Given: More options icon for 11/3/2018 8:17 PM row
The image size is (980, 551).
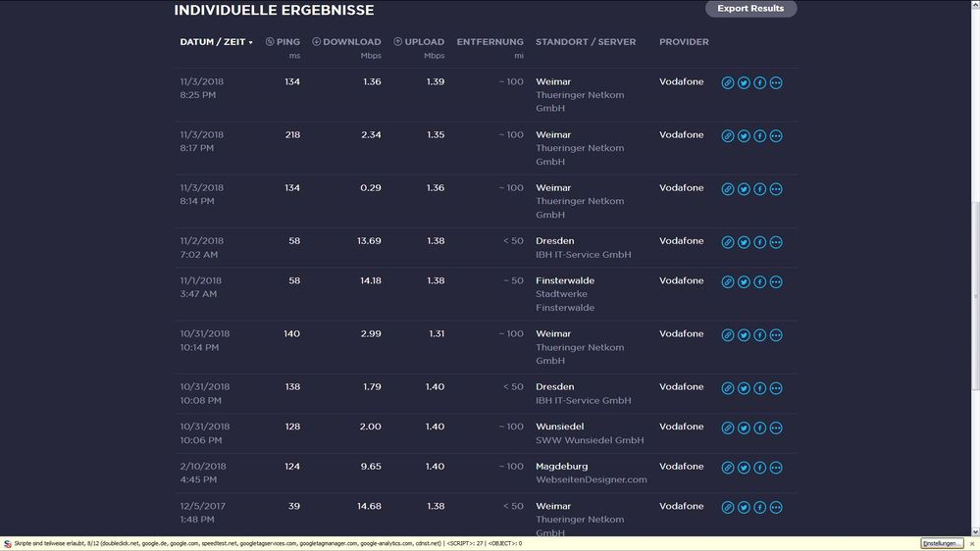Looking at the screenshot, I should click(x=776, y=135).
